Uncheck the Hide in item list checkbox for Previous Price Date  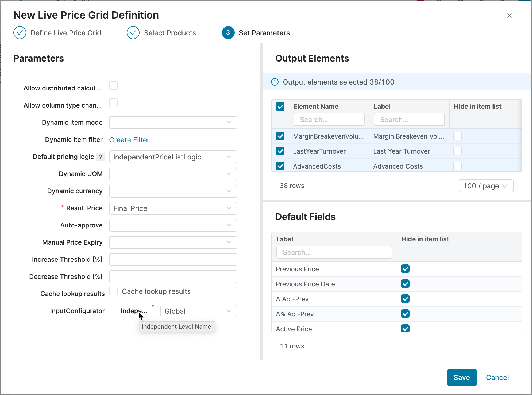tap(405, 284)
